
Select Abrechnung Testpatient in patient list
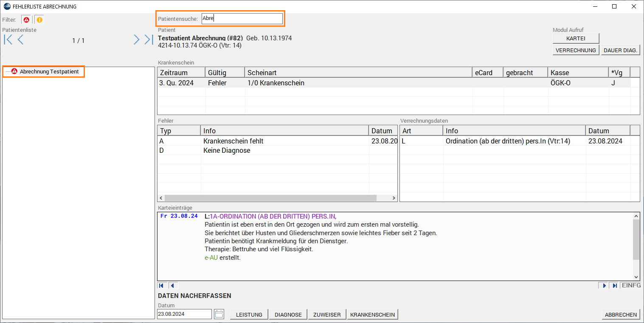pos(49,72)
